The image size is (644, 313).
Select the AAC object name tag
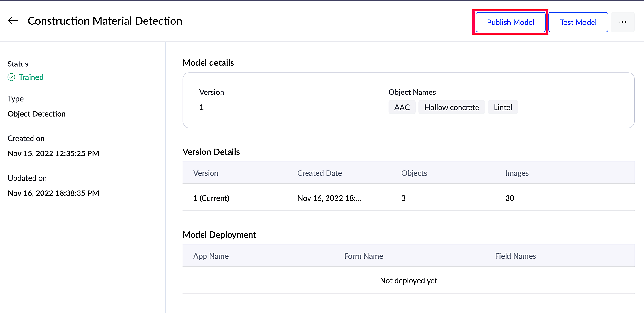pyautogui.click(x=402, y=107)
